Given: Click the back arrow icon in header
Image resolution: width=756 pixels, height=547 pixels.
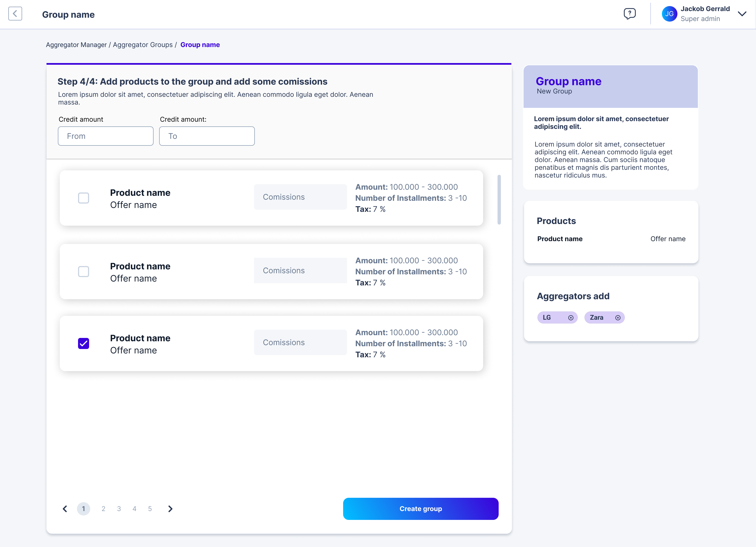Looking at the screenshot, I should point(15,14).
